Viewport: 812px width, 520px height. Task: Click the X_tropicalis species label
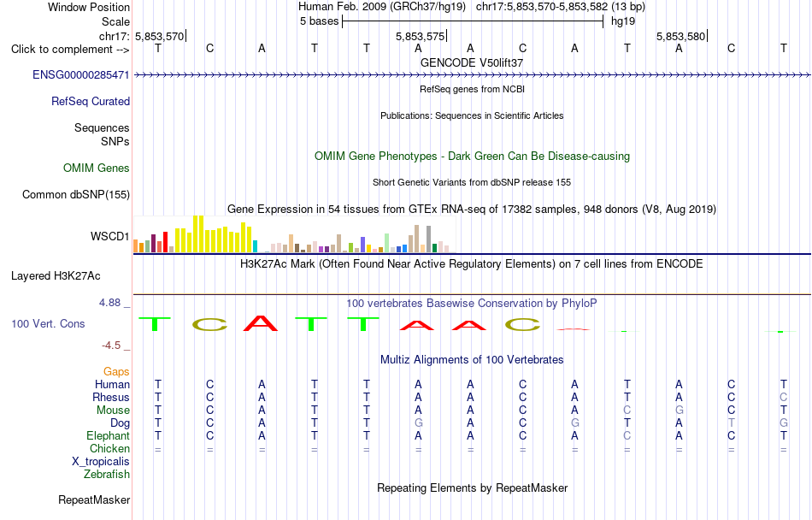coord(101,462)
